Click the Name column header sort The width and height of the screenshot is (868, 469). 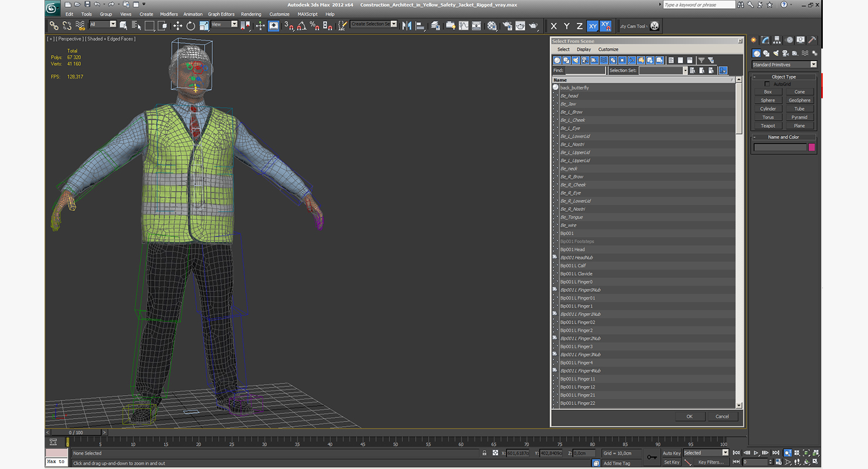click(x=643, y=80)
